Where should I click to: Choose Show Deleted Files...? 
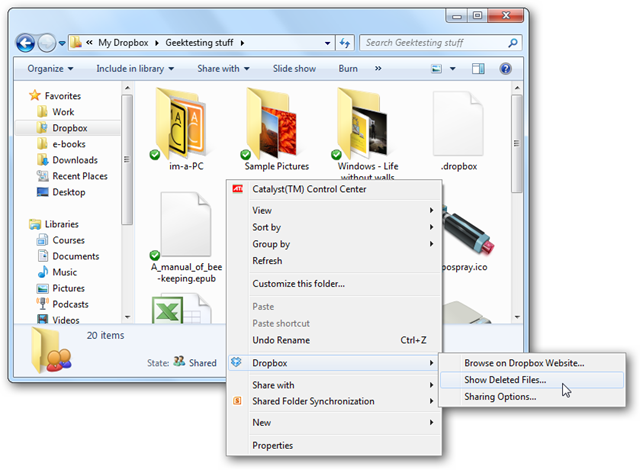pyautogui.click(x=532, y=379)
